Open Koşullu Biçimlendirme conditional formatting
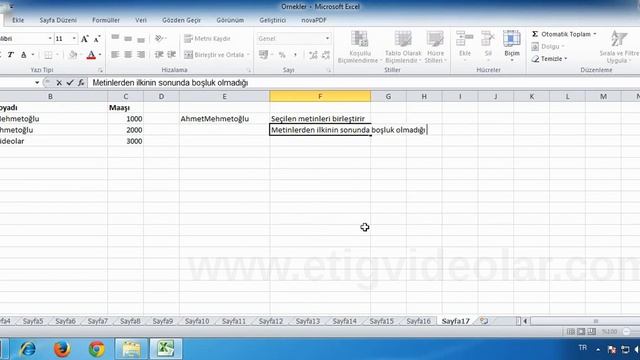 tap(359, 47)
